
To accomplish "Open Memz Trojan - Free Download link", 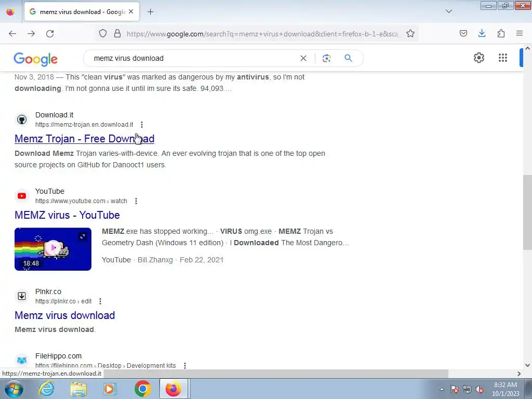I will click(85, 139).
